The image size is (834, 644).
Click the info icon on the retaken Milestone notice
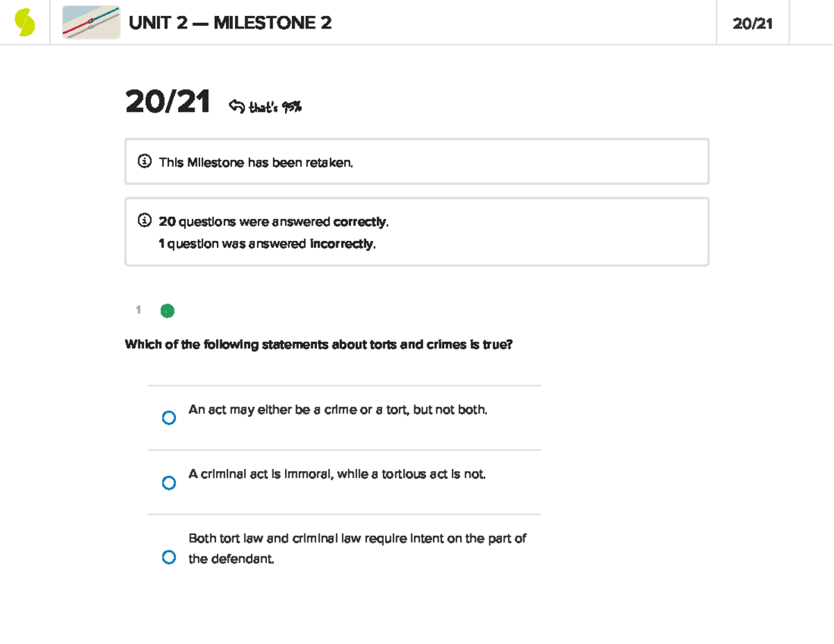tap(143, 162)
